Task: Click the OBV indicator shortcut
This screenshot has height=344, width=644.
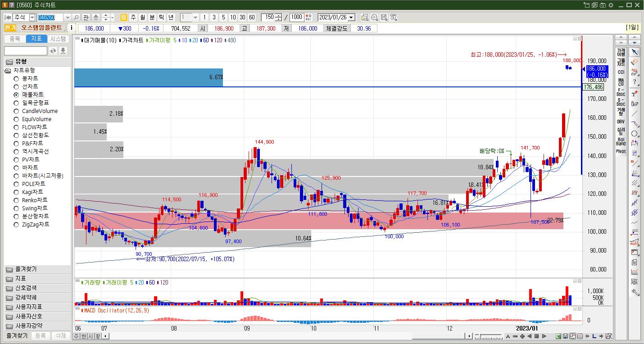Action: coord(621,122)
